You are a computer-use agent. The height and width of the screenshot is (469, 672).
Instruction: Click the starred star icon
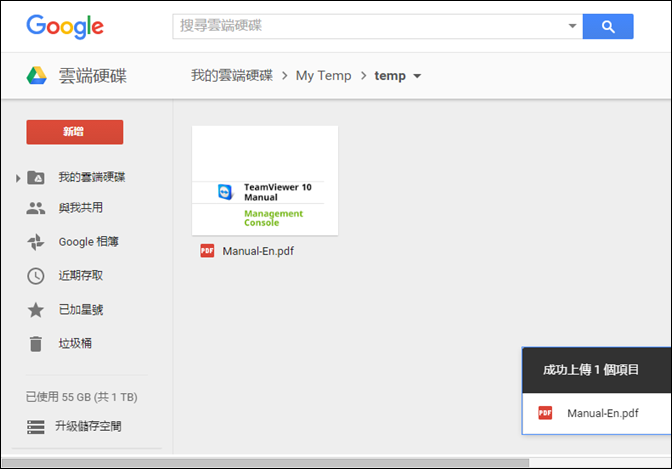coord(36,310)
